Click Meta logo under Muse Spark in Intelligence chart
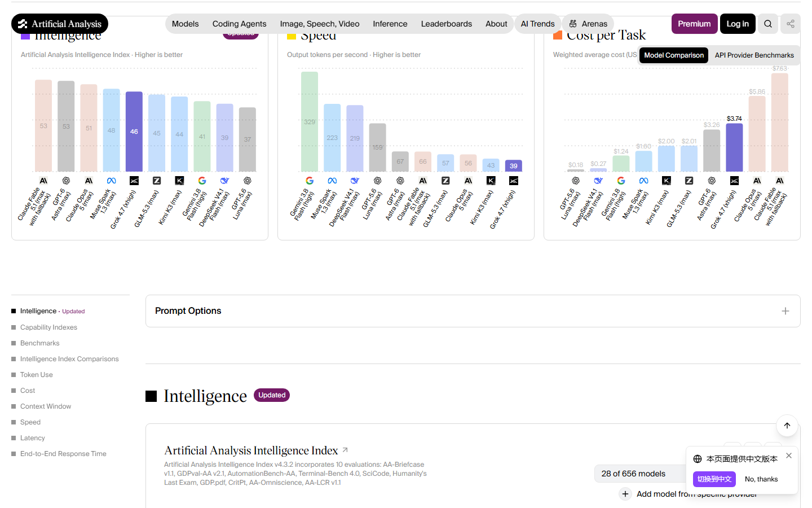Viewport: 812px width, 508px height. click(112, 181)
